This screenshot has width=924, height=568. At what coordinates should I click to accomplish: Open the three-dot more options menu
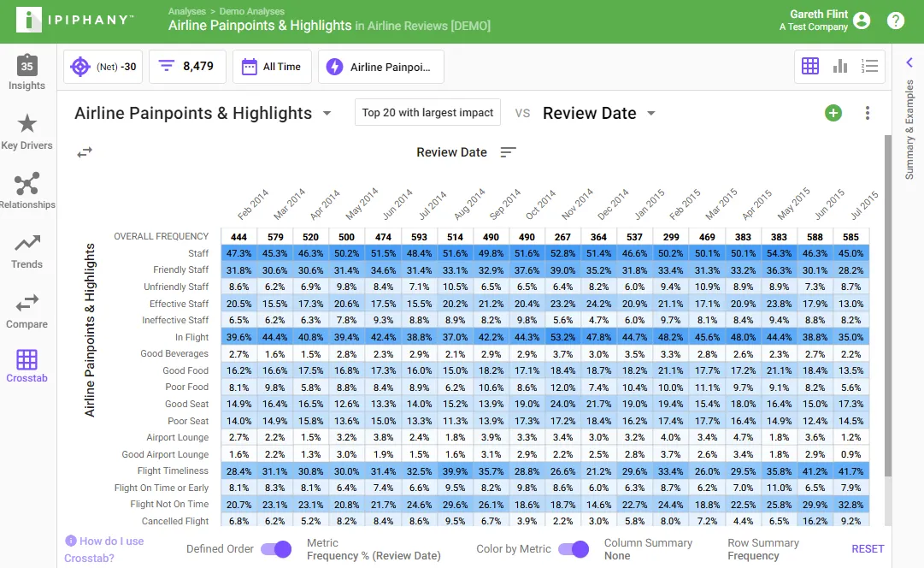point(868,113)
